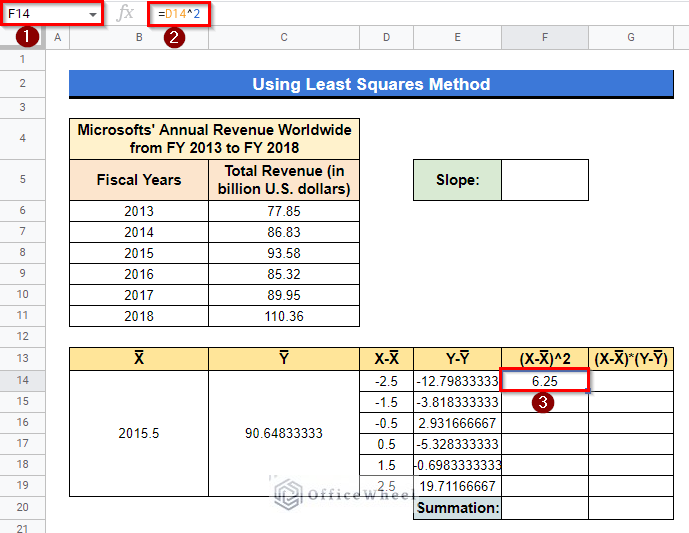The width and height of the screenshot is (689, 533).
Task: Select row 20 header
Action: point(22,507)
